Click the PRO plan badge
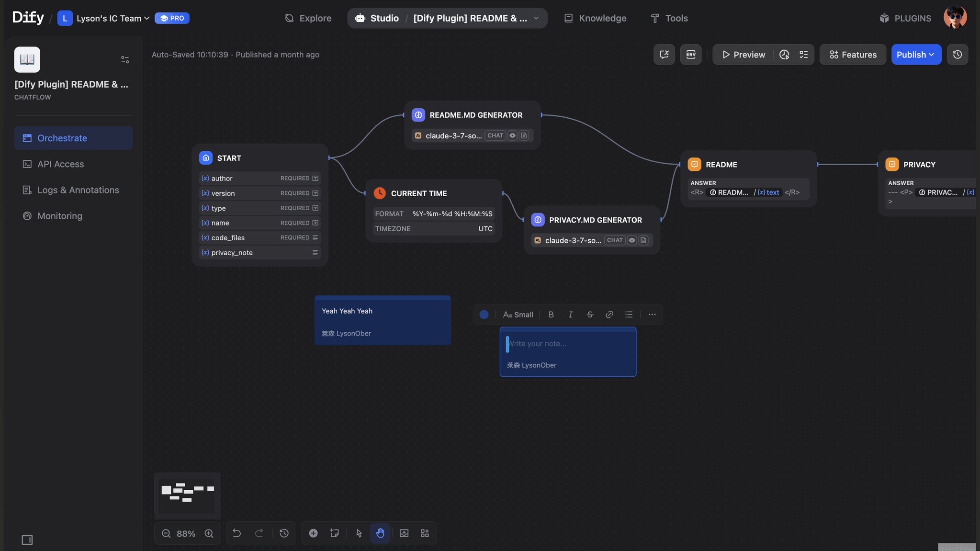This screenshot has width=980, height=551. click(172, 18)
